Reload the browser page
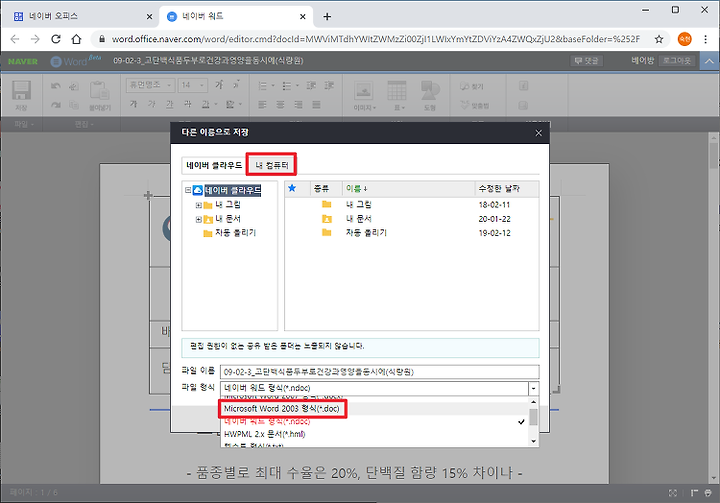 click(56, 39)
